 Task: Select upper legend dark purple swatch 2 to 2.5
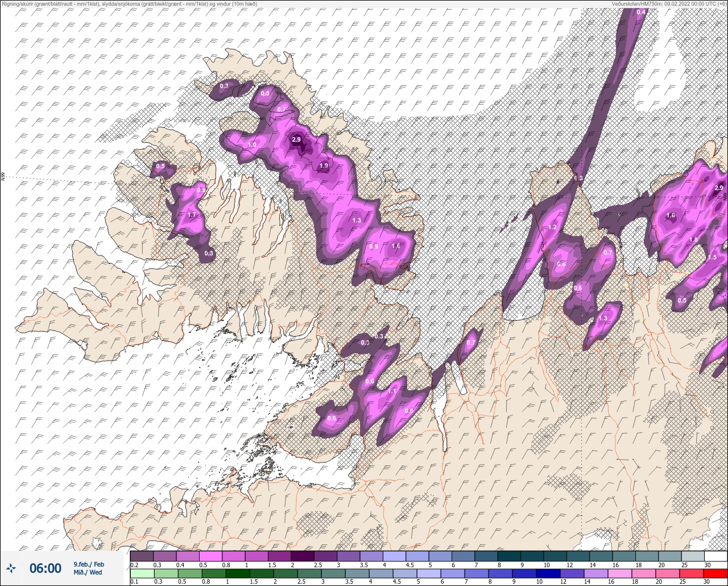(x=302, y=556)
